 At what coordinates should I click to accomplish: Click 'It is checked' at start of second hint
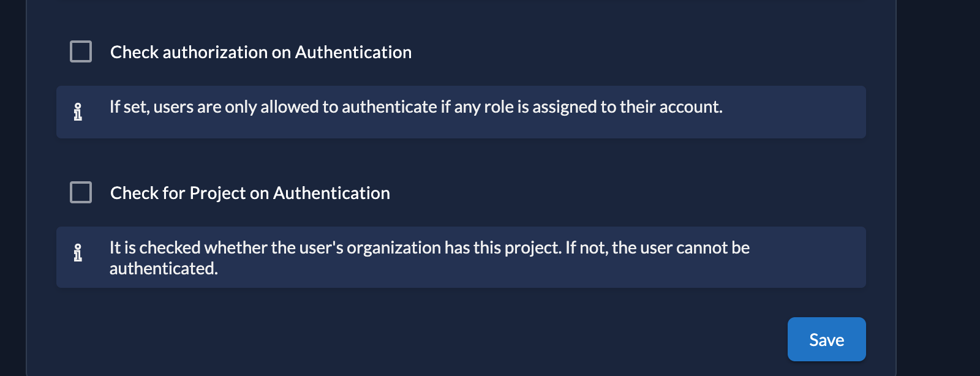155,248
